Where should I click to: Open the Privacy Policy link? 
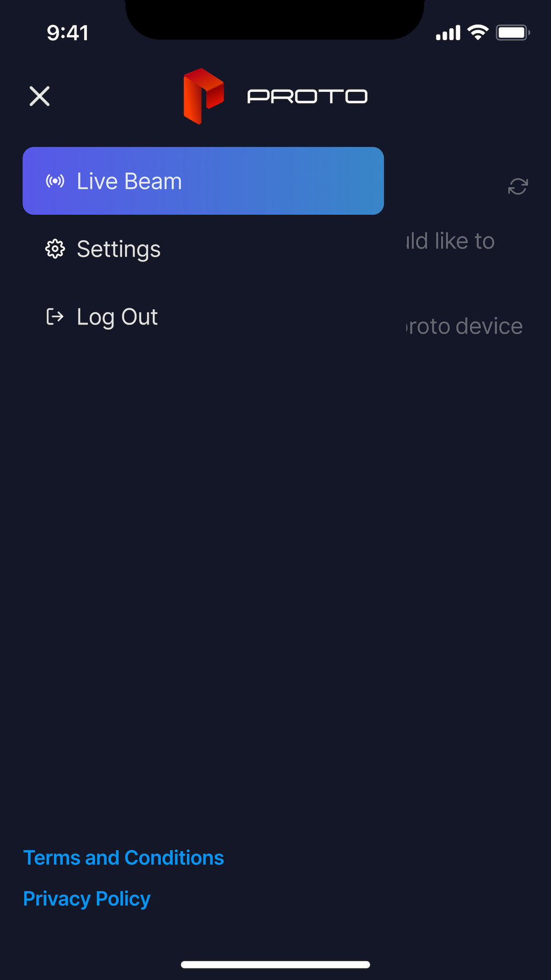87,898
